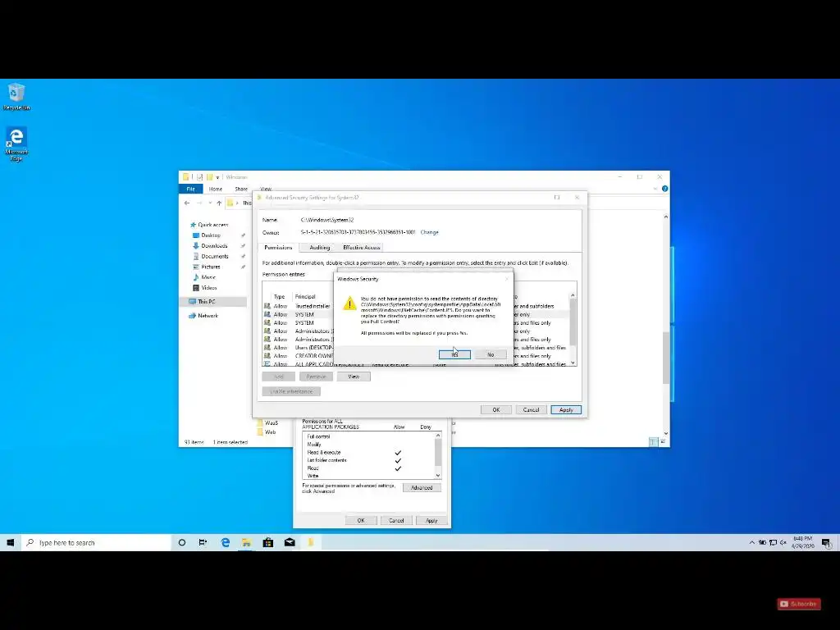
Task: Open the network tray icon
Action: click(773, 543)
